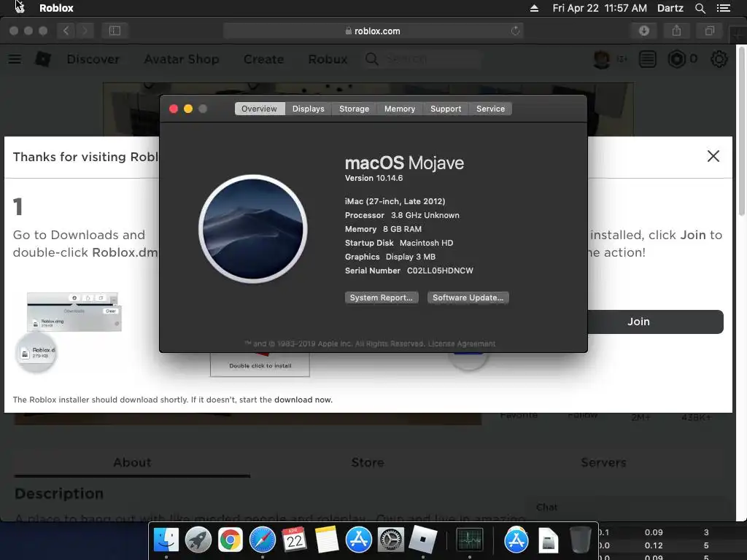This screenshot has width=747, height=560.
Task: Open Safari compass icon in dock
Action: 263,540
